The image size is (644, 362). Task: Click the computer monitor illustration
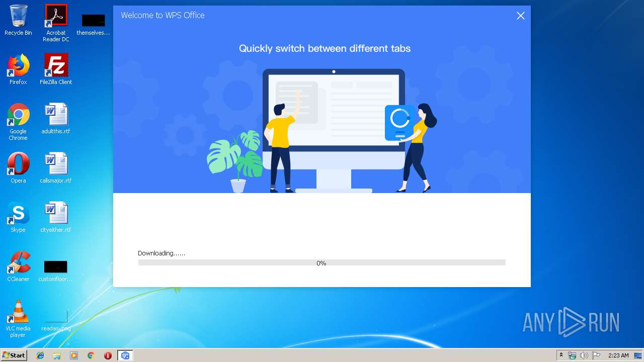click(x=334, y=131)
